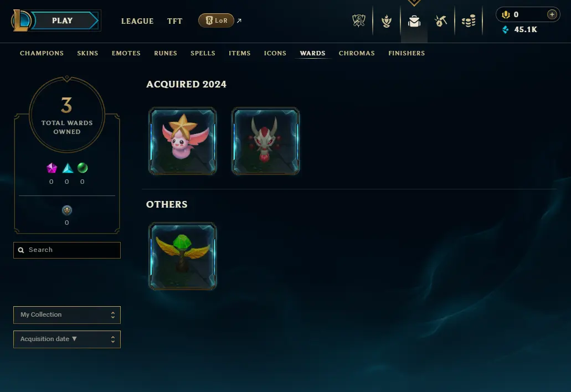Open the Acquisition date sort dropdown
The width and height of the screenshot is (571, 392).
click(67, 339)
